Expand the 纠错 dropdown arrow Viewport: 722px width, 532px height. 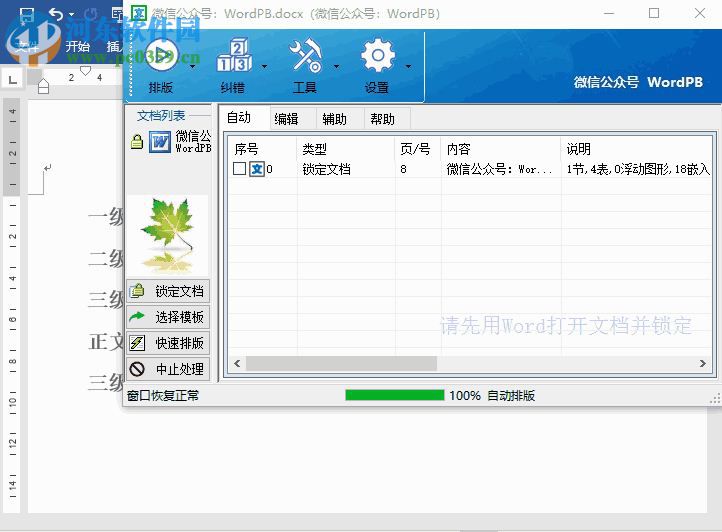(264, 66)
